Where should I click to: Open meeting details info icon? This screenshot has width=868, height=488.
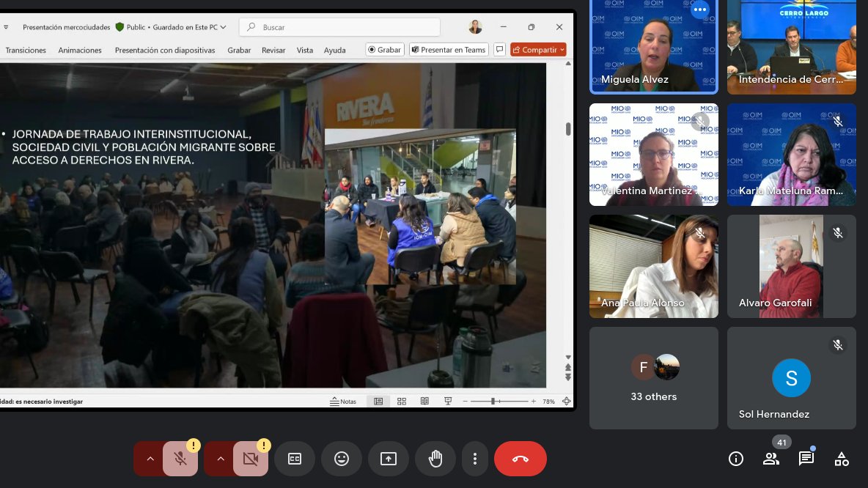(736, 459)
